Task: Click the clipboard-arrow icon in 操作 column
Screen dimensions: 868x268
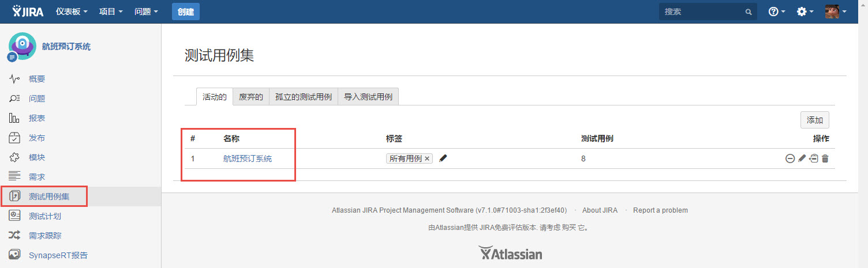Action: 814,158
